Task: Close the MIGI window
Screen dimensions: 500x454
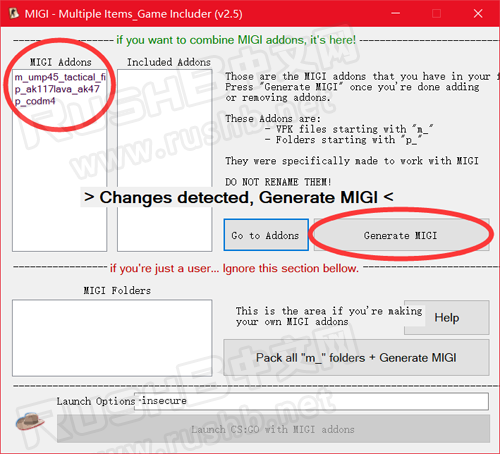Action: [x=478, y=14]
